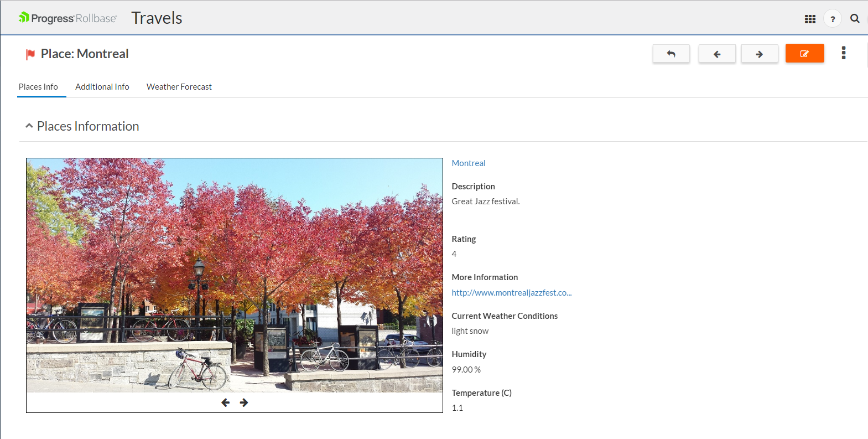The width and height of the screenshot is (868, 439).
Task: Click the return back curved arrow button
Action: (x=671, y=54)
